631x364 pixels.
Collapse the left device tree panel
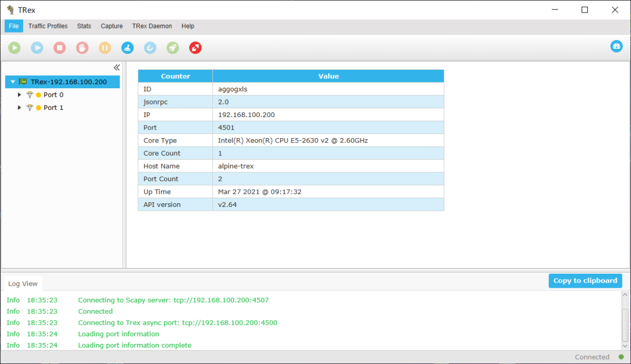(117, 68)
